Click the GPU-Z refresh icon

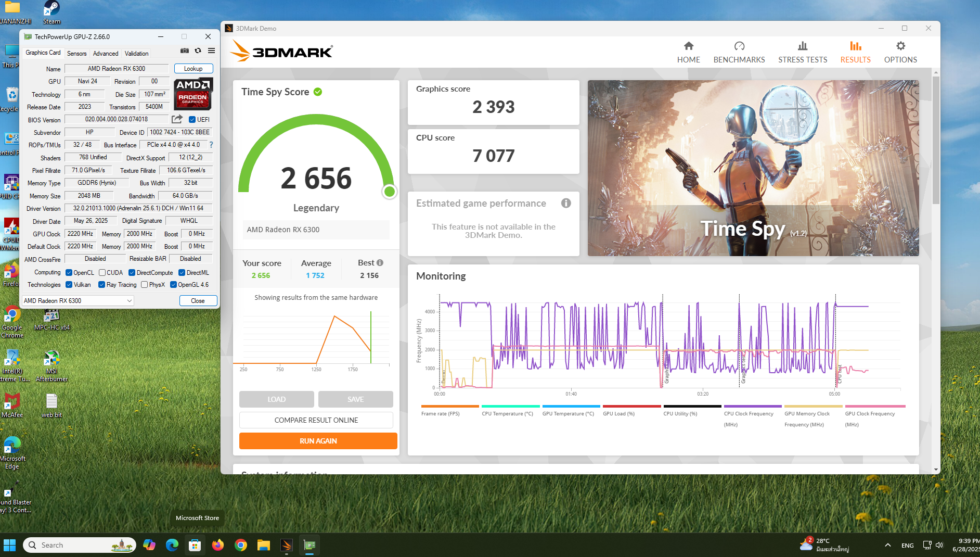tap(198, 50)
